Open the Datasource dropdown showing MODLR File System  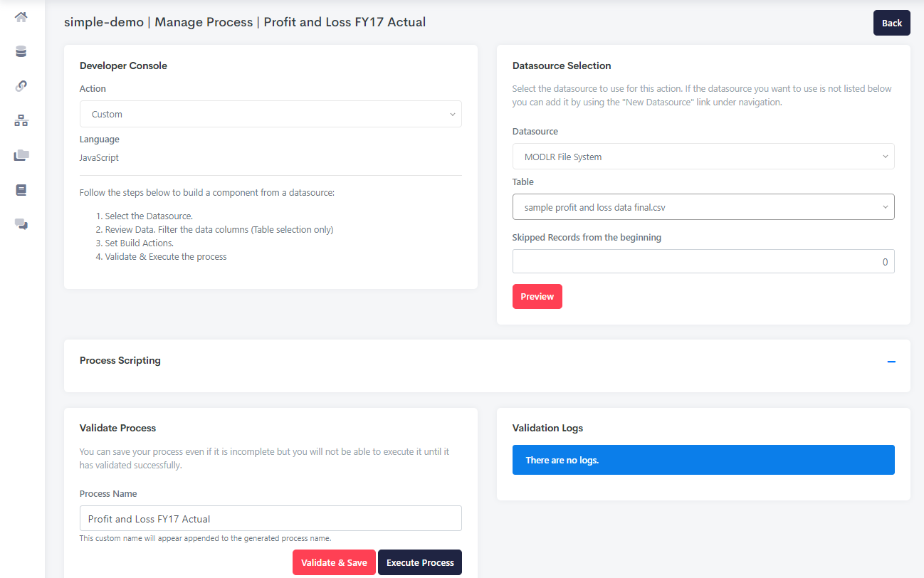point(703,156)
